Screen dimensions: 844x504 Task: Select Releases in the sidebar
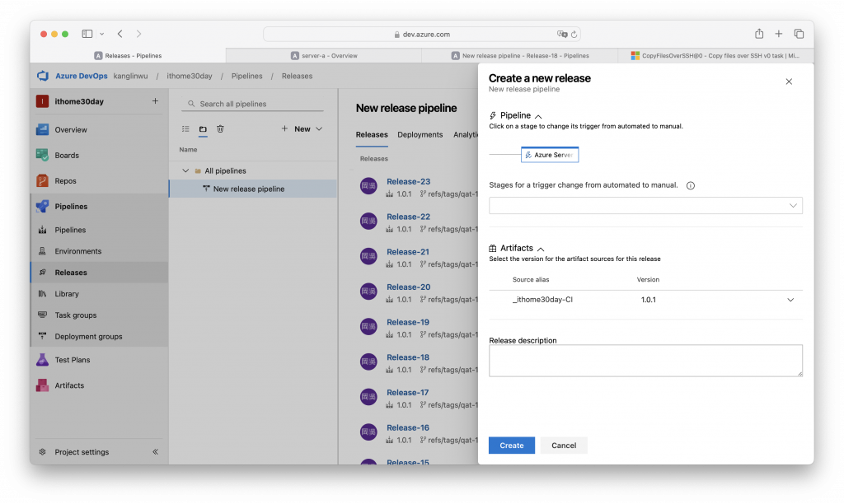click(99, 272)
